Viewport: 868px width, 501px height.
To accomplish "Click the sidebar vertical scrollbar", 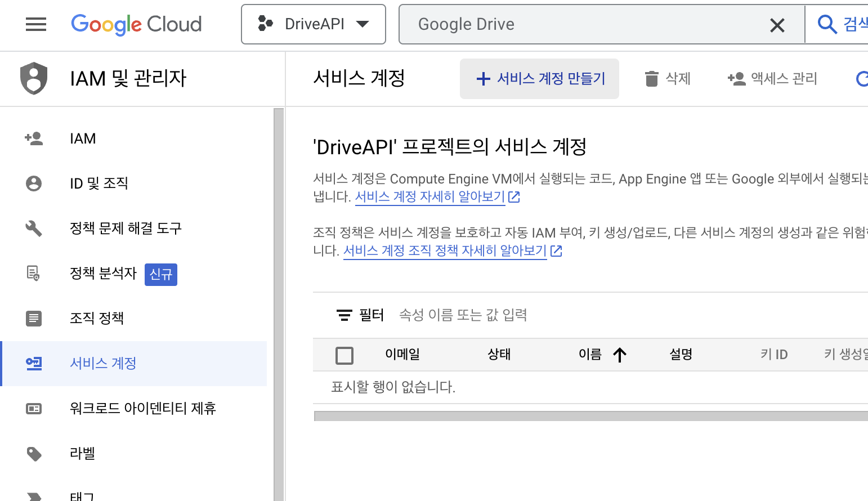I will coord(279,304).
